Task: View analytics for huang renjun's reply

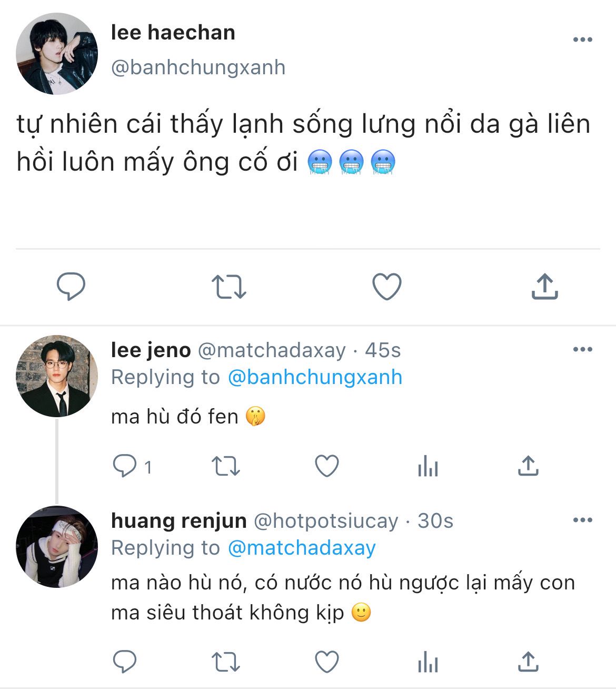Action: (428, 662)
